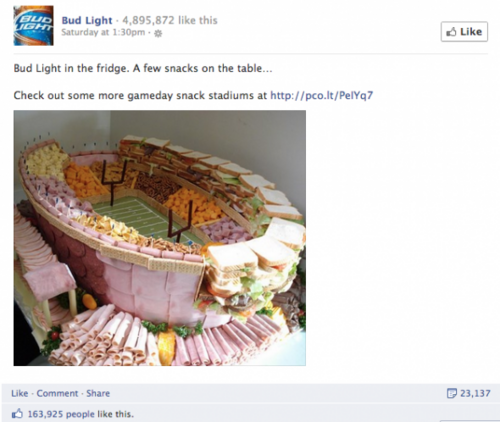Click the comment count bubble icon

[451, 393]
